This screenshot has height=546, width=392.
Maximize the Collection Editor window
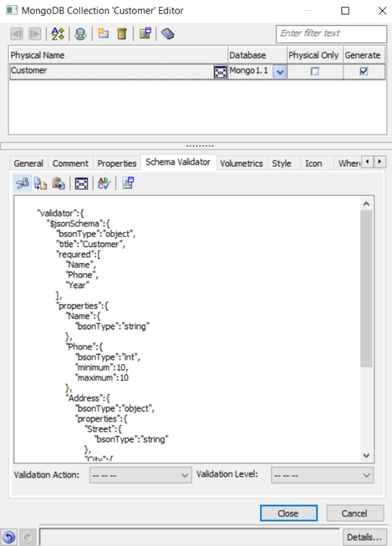(345, 11)
